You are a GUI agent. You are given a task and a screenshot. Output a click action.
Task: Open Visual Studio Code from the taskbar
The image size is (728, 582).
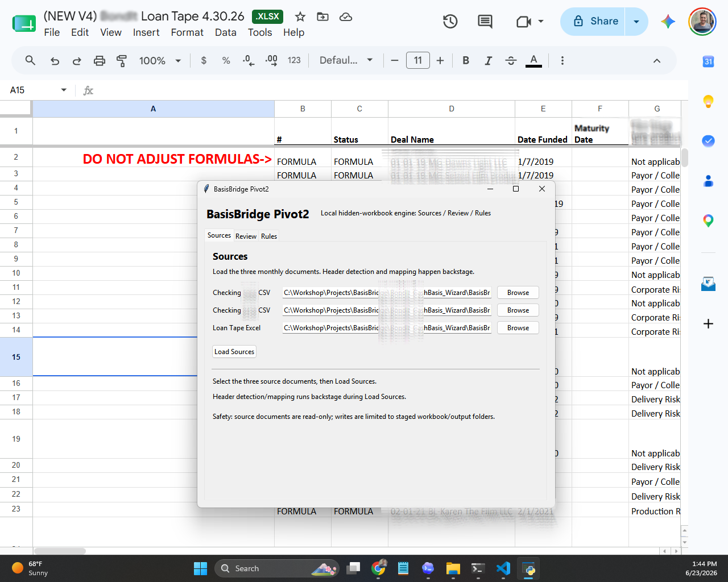click(503, 568)
